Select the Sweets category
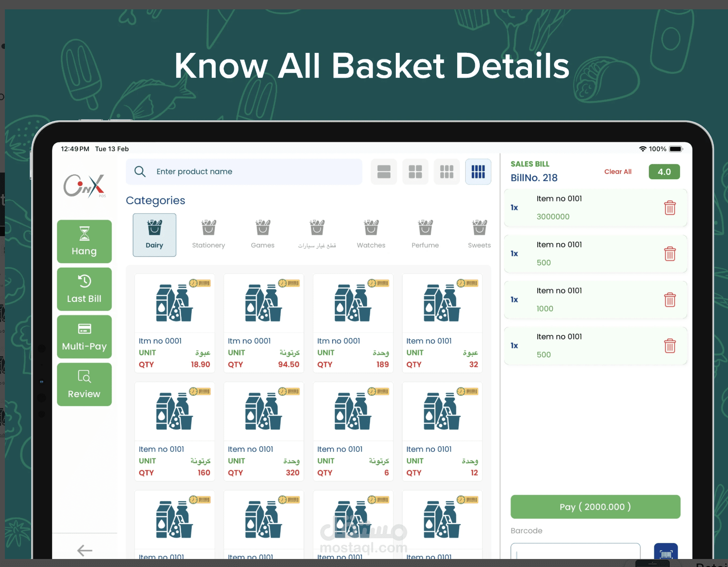 tap(479, 235)
